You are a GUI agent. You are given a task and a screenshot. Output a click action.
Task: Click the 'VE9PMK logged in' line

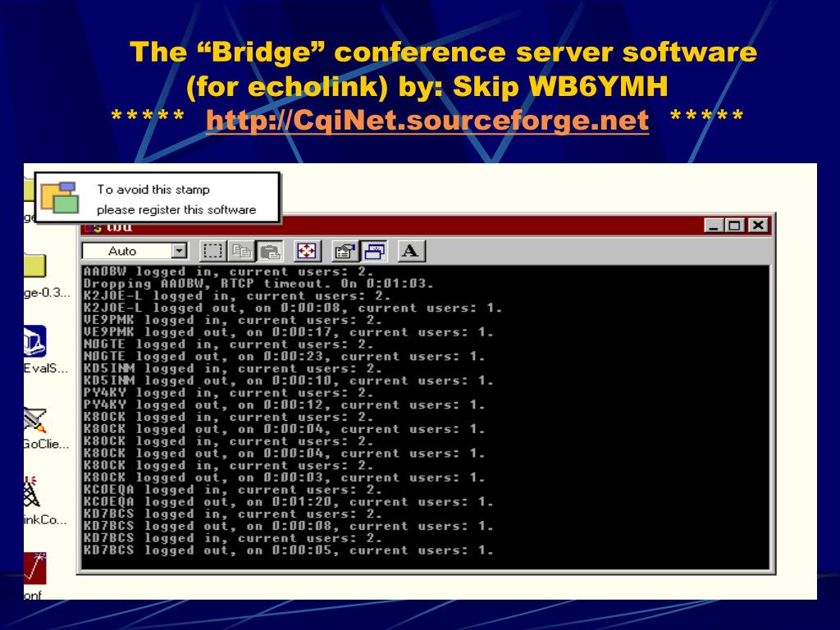pos(232,321)
